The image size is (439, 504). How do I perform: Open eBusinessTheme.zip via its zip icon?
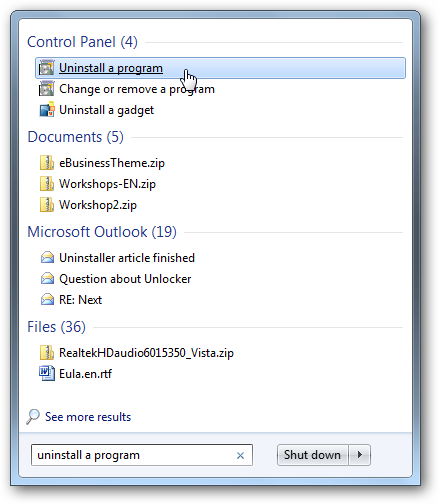click(x=47, y=163)
